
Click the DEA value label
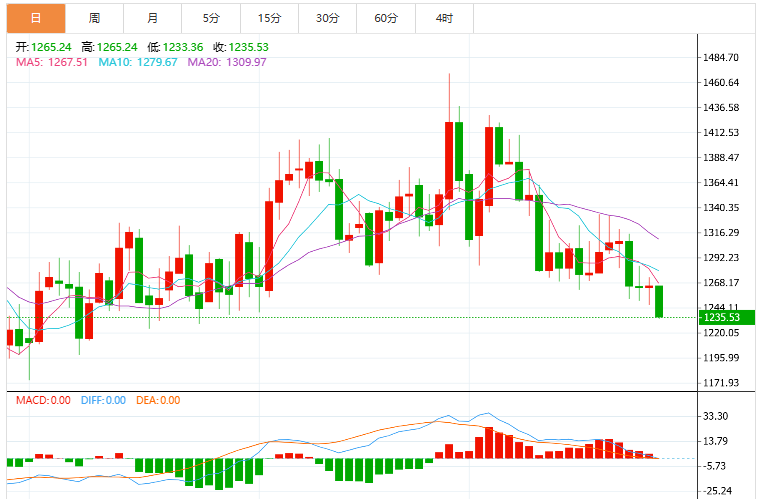pos(158,400)
